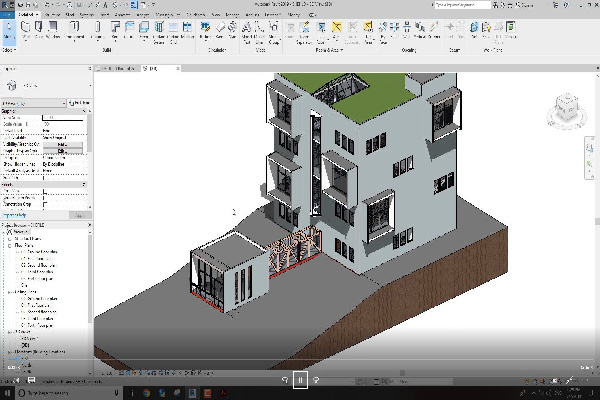Image resolution: width=600 pixels, height=400 pixels.
Task: Select the Door tool
Action: (39, 30)
